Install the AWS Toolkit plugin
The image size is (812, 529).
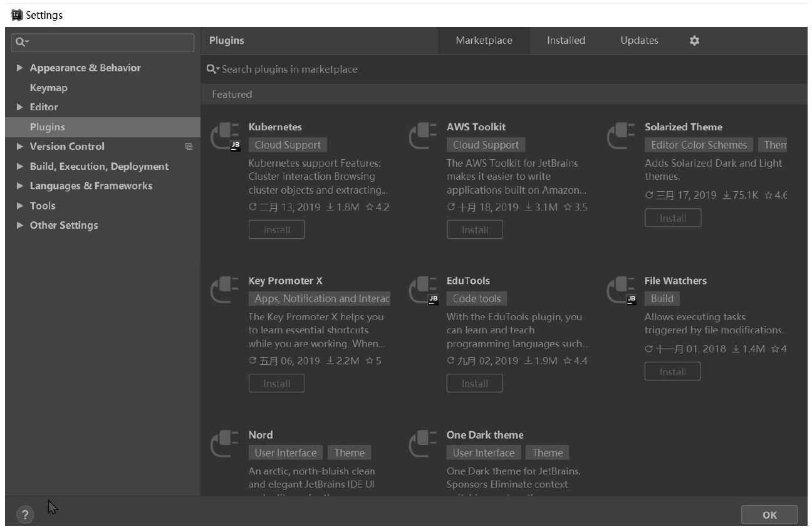coord(474,229)
